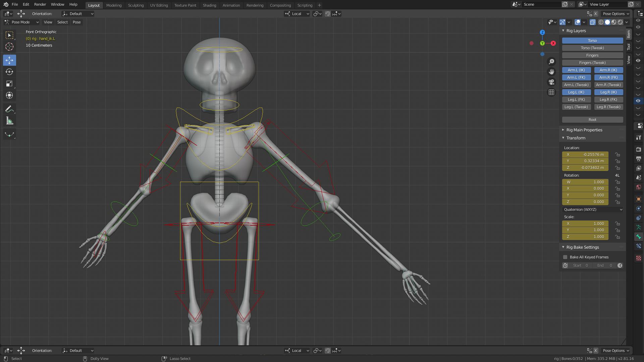Viewport: 644px width, 362px height.
Task: Open the World properties tab
Action: pyautogui.click(x=639, y=187)
